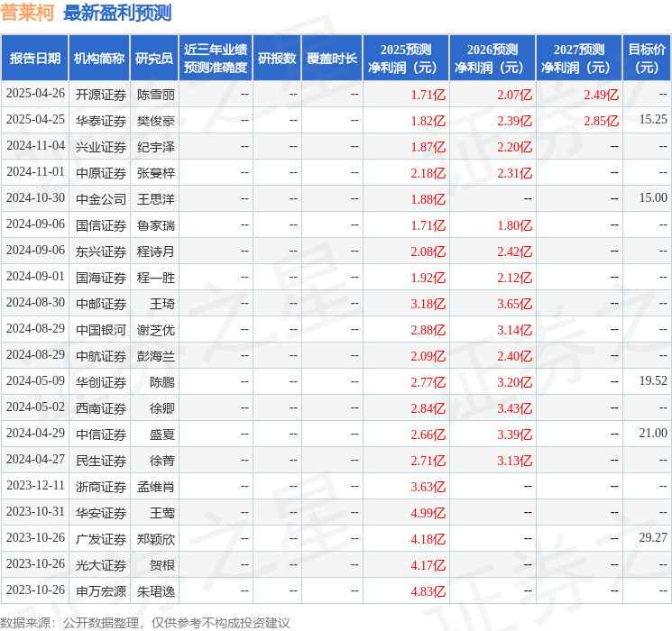Click institution 中航证券
The height and width of the screenshot is (631, 672).
click(x=101, y=356)
